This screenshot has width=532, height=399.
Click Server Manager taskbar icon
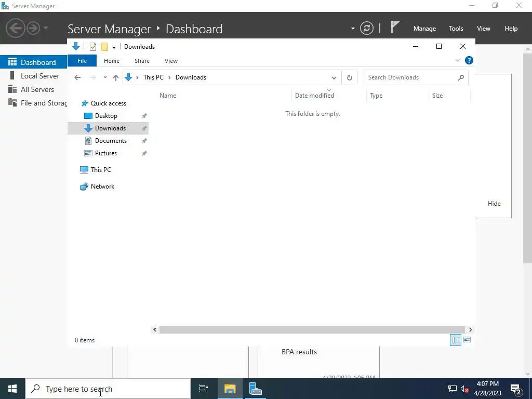(255, 389)
